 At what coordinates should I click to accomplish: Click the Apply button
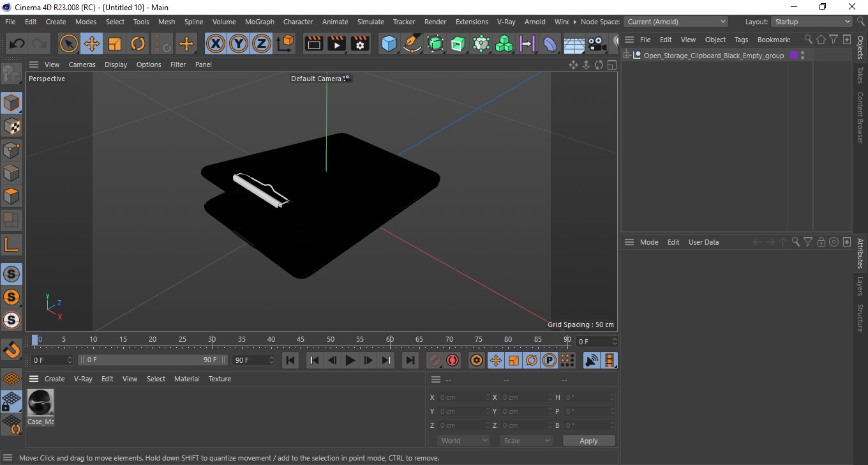tap(588, 441)
